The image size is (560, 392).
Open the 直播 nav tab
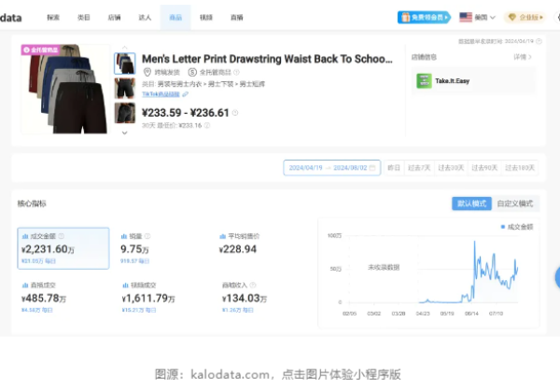click(x=236, y=18)
